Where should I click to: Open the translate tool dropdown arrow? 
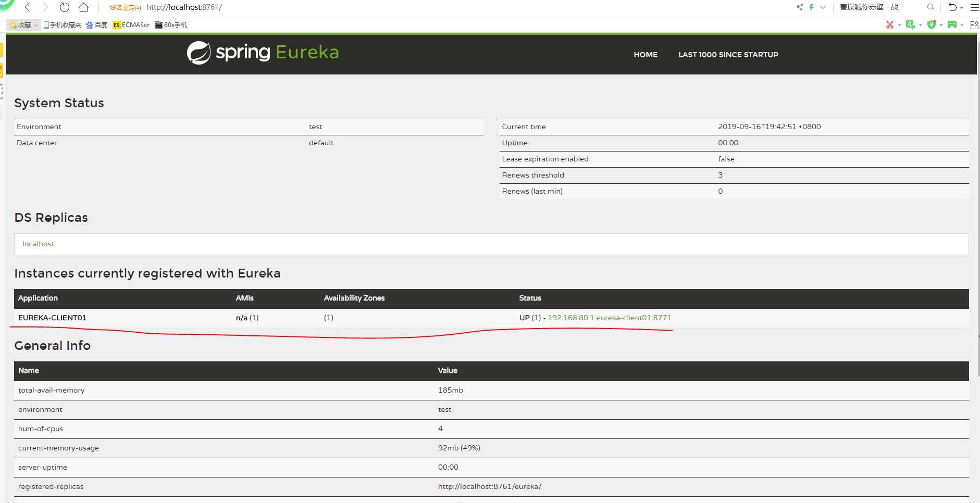pos(920,25)
